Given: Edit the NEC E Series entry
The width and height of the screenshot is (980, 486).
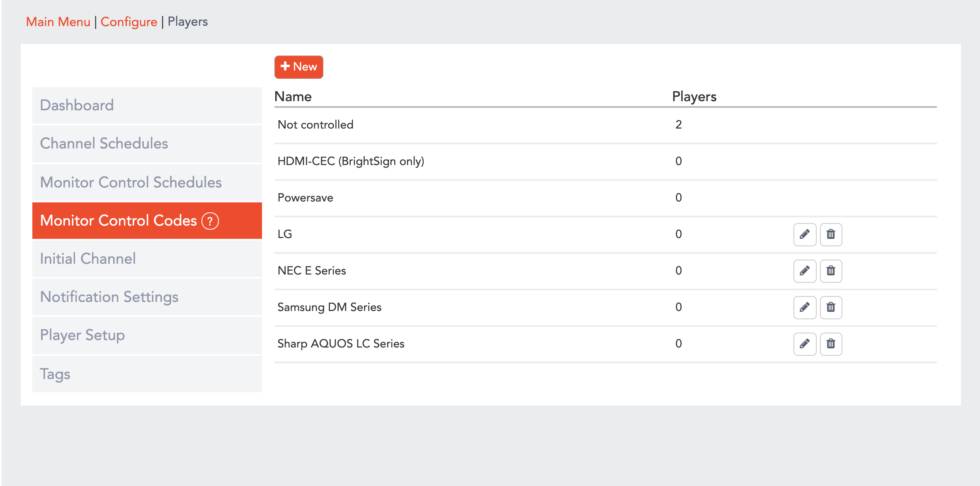Looking at the screenshot, I should pyautogui.click(x=805, y=271).
